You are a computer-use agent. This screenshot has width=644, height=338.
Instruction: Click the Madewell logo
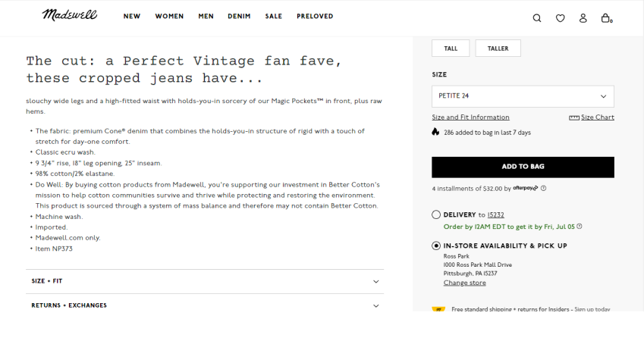click(70, 15)
